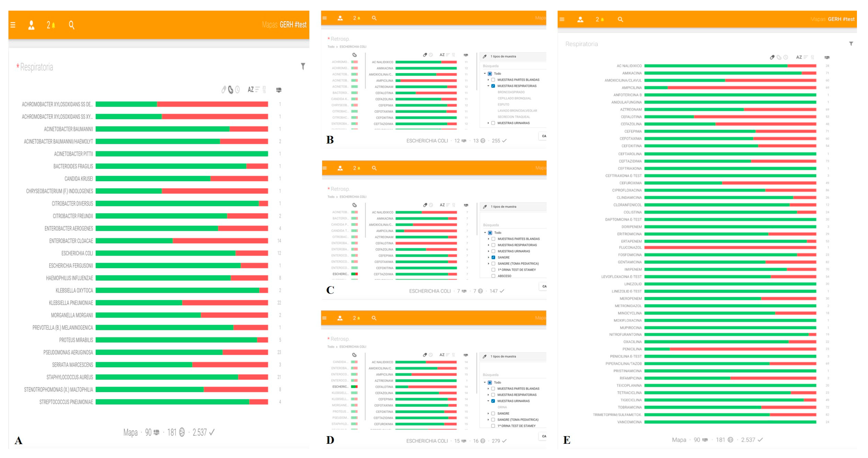Sort alphabetically with AZ in panel A

tap(251, 90)
